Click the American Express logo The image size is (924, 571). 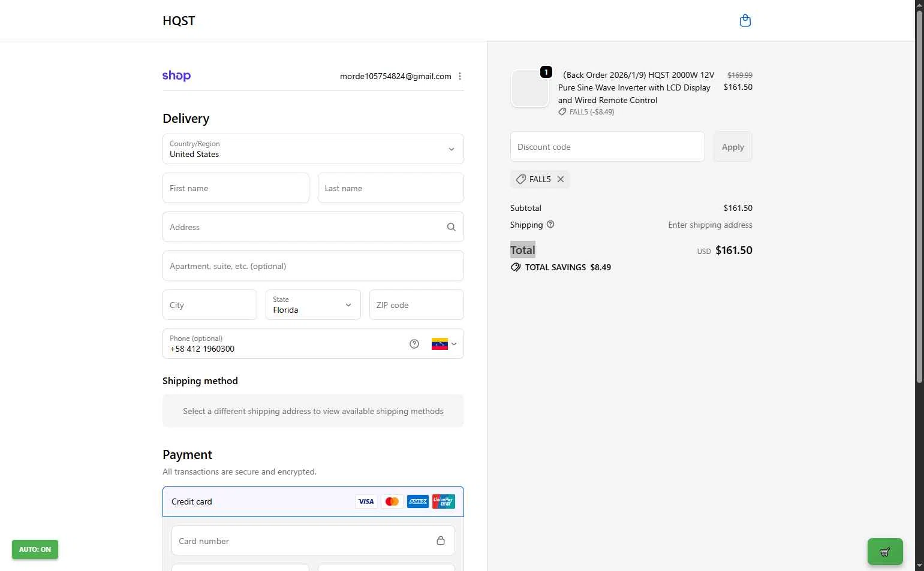418,501
